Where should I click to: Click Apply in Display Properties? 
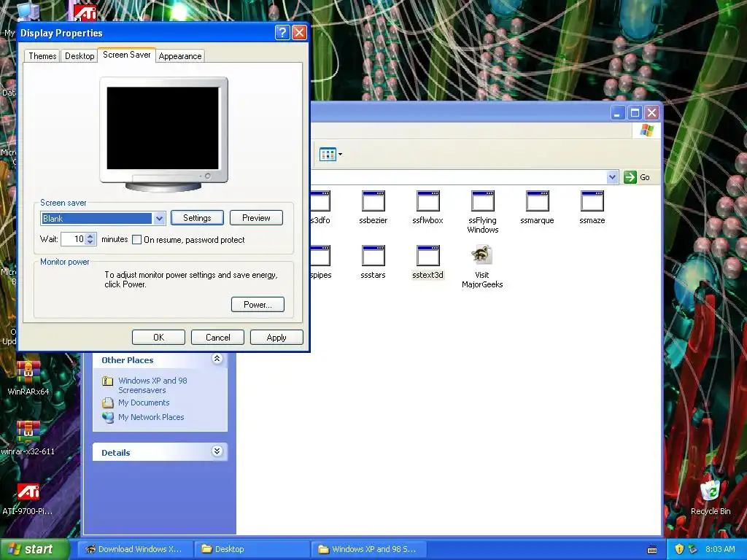coord(276,337)
